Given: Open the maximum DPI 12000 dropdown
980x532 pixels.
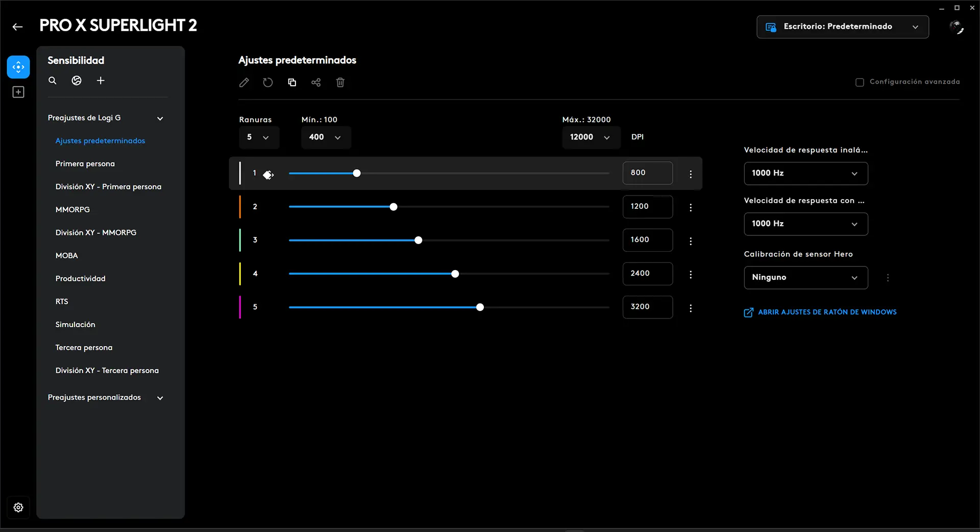Looking at the screenshot, I should pyautogui.click(x=591, y=137).
